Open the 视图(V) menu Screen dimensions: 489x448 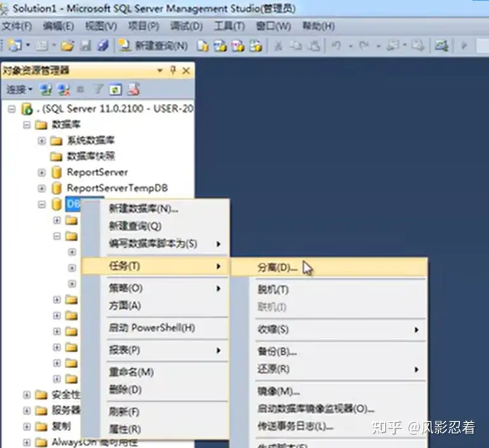[101, 26]
